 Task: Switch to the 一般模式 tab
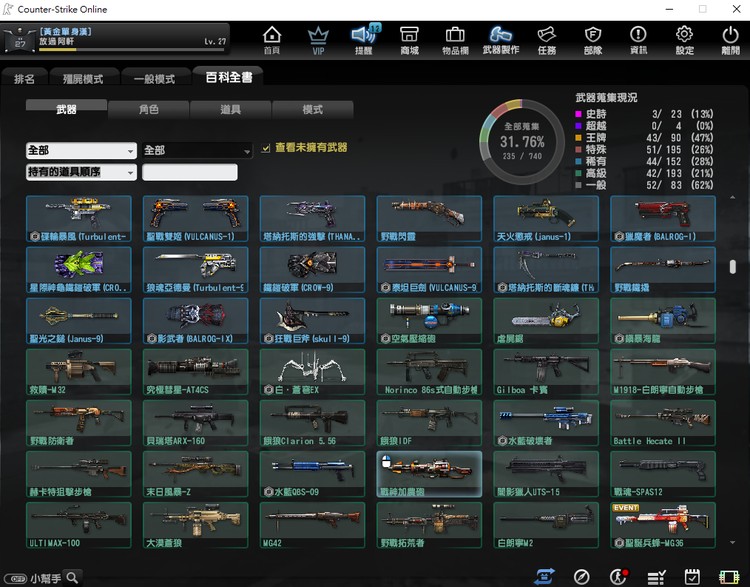coord(154,78)
